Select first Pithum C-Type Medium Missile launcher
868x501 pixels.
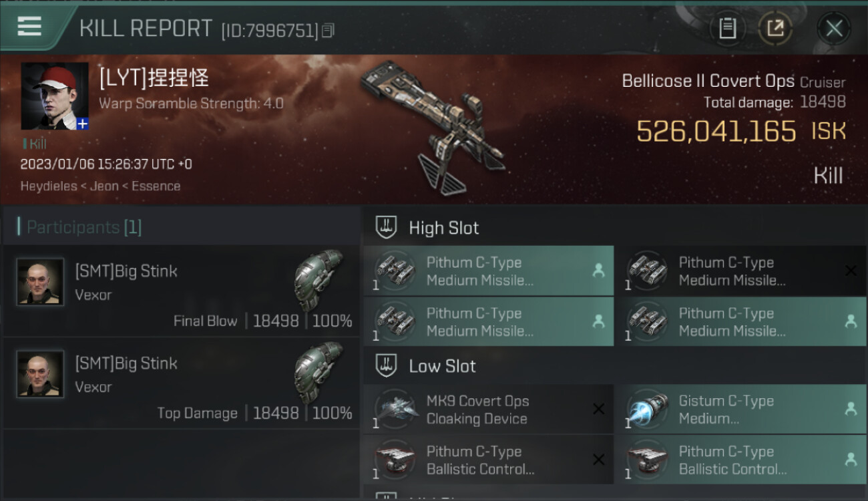(x=489, y=271)
